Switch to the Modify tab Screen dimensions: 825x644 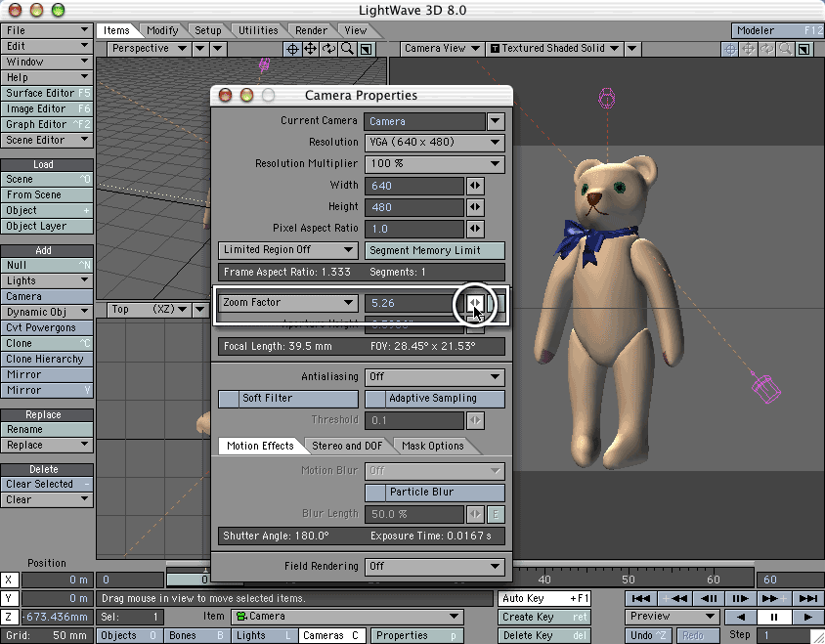(162, 30)
